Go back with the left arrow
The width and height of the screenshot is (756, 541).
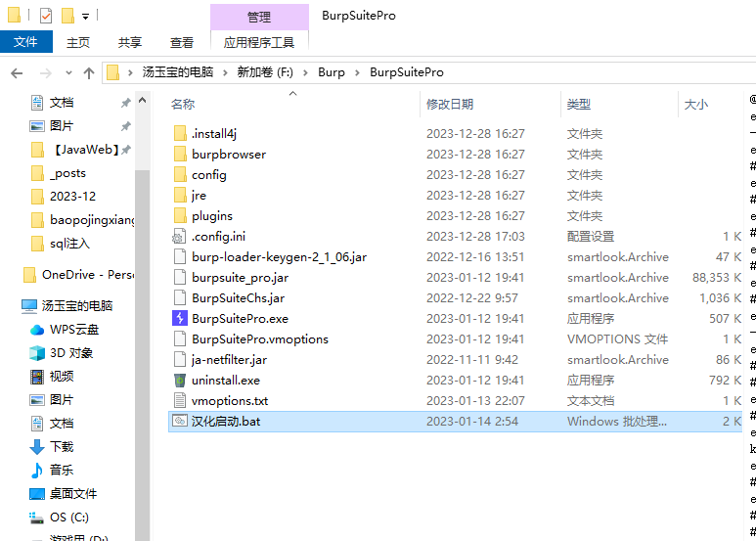[17, 73]
